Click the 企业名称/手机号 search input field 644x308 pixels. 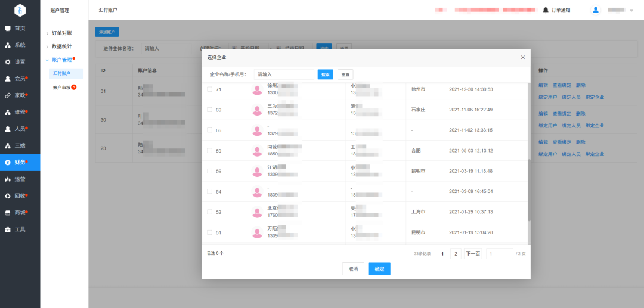coord(284,74)
